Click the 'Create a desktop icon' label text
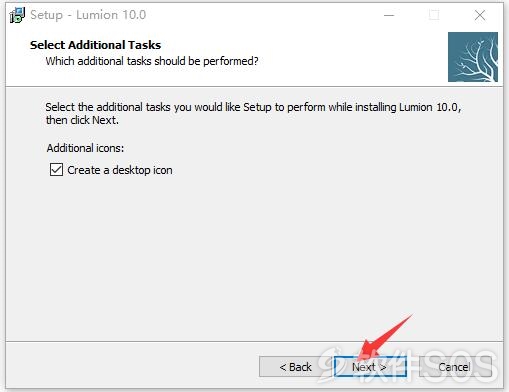 click(120, 170)
